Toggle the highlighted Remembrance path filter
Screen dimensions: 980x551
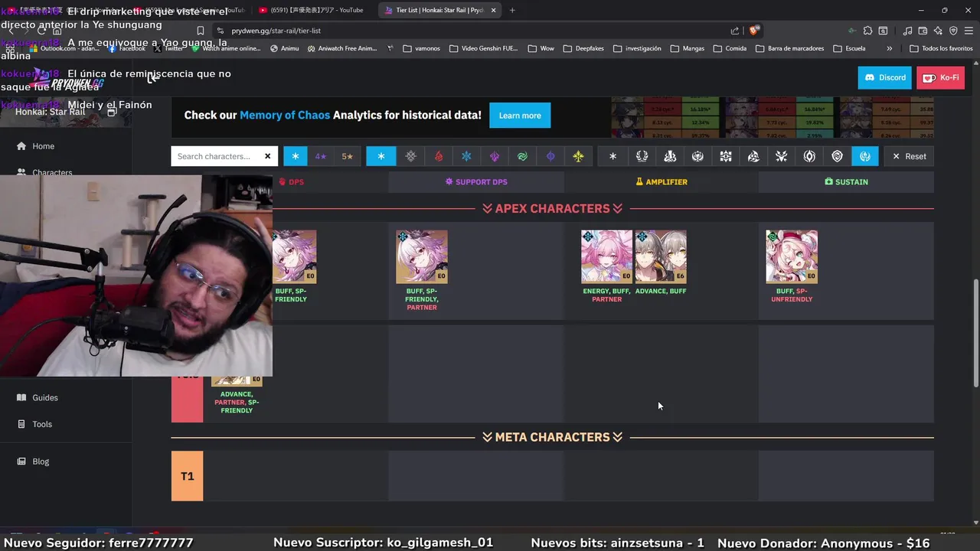click(x=865, y=156)
